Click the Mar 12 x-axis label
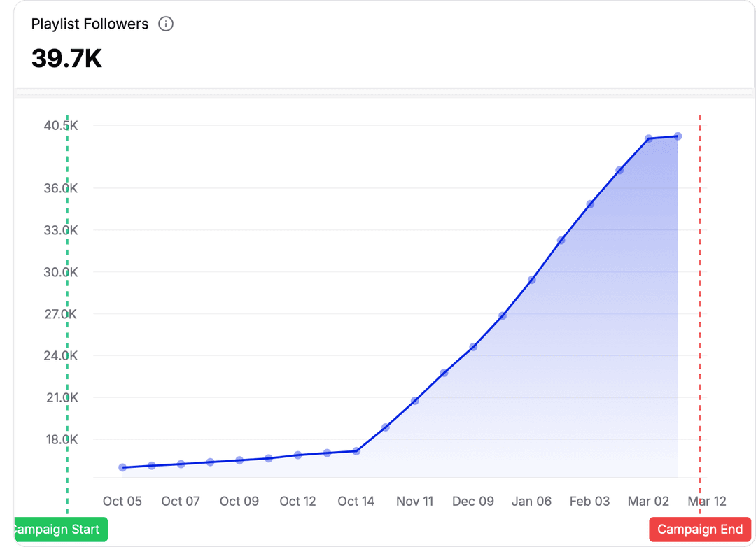The image size is (756, 547). [707, 501]
